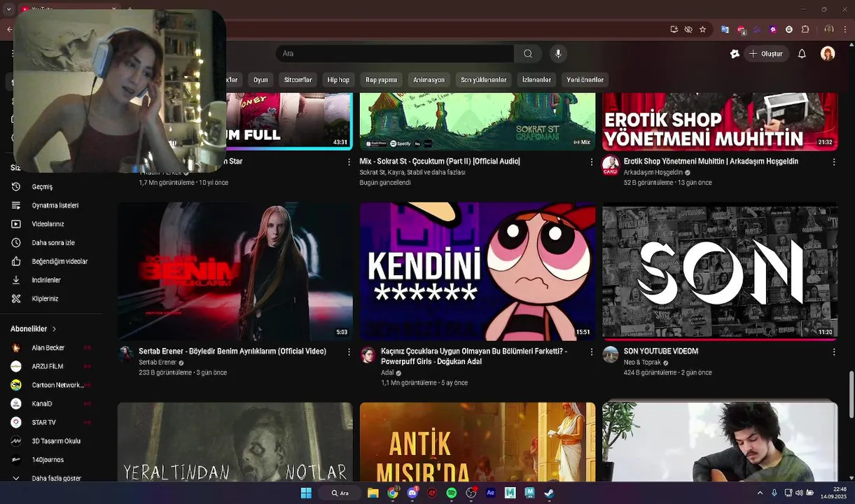
Task: Open the Adal channel link
Action: (x=387, y=373)
